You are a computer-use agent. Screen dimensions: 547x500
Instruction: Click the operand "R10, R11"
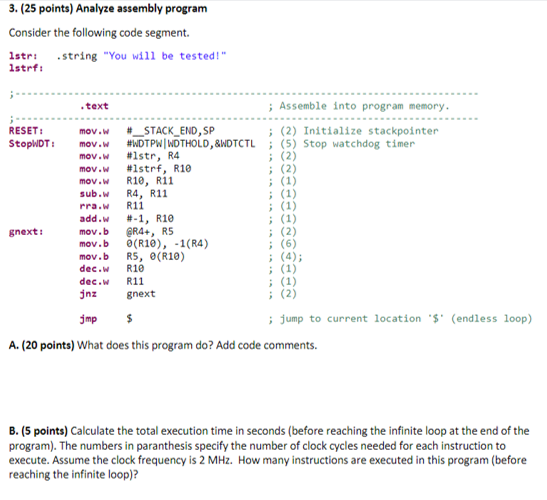[x=150, y=181]
